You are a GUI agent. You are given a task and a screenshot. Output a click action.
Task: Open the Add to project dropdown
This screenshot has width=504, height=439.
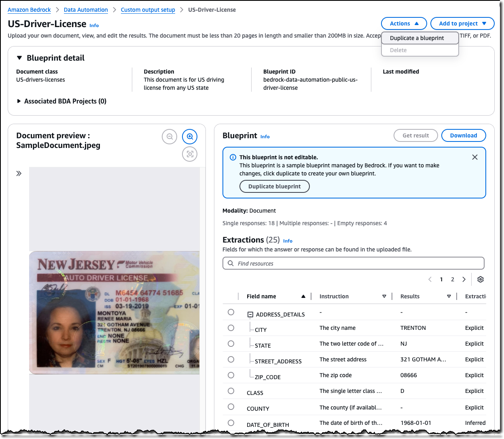tap(462, 23)
